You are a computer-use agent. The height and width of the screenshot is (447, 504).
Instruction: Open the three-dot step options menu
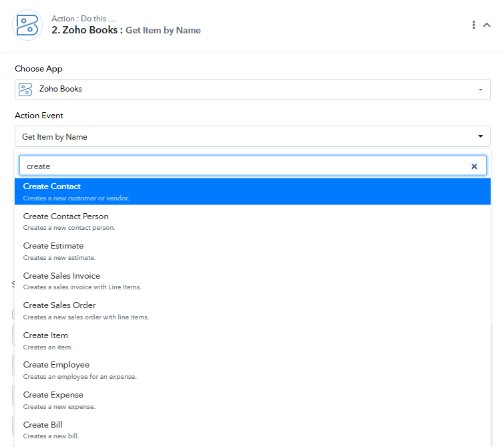[473, 25]
